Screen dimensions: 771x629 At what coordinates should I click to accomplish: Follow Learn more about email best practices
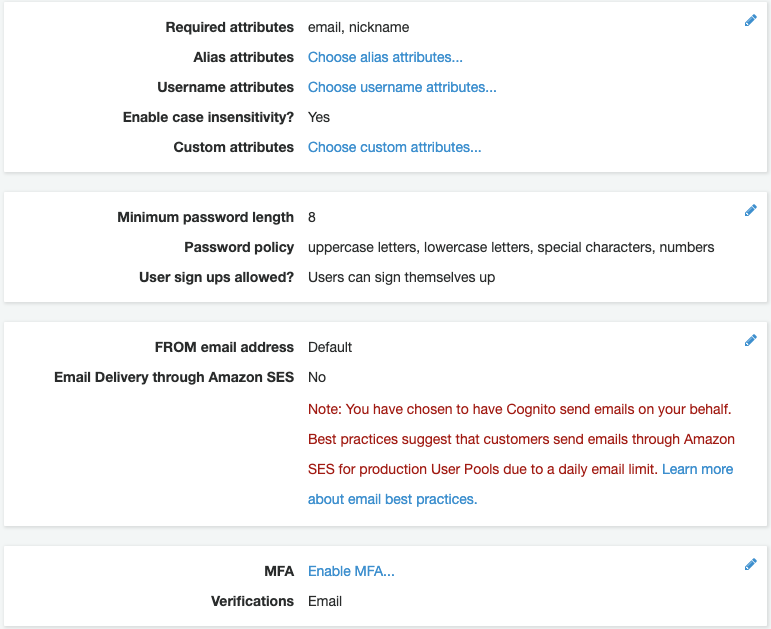(697, 469)
